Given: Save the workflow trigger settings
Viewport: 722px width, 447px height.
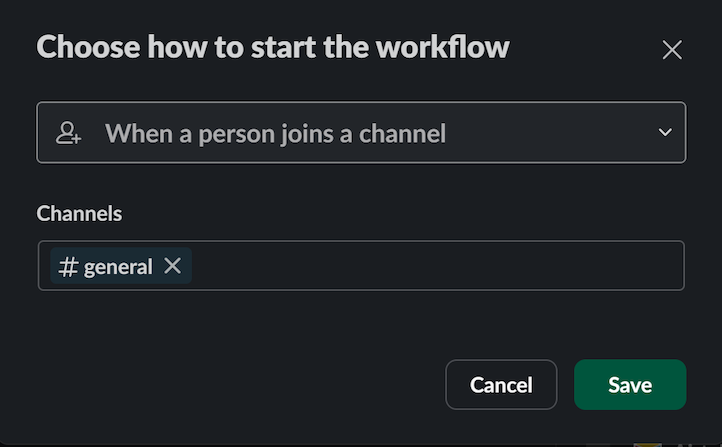Looking at the screenshot, I should pos(629,385).
